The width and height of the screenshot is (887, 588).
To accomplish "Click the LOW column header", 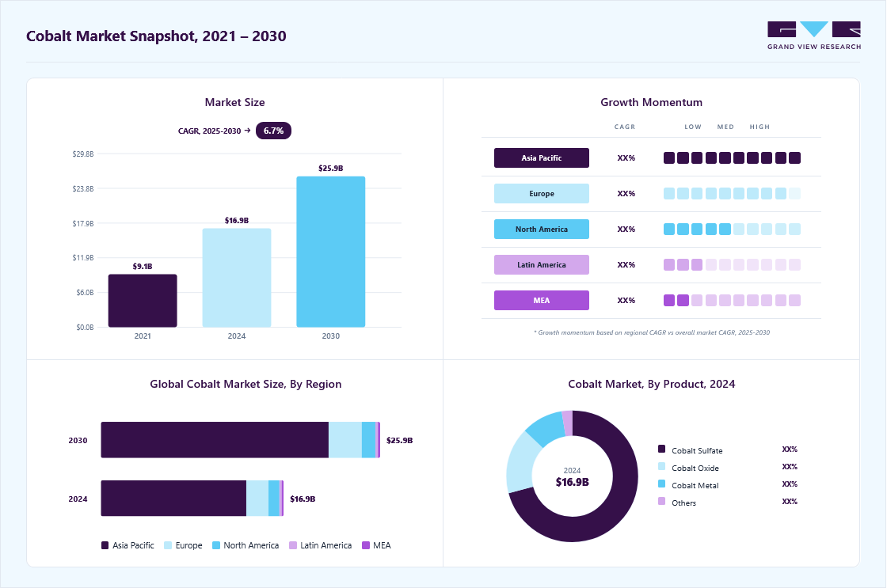I will pos(693,127).
